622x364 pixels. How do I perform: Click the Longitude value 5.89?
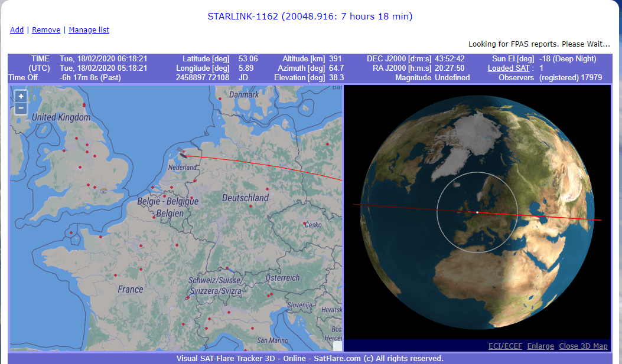click(246, 68)
